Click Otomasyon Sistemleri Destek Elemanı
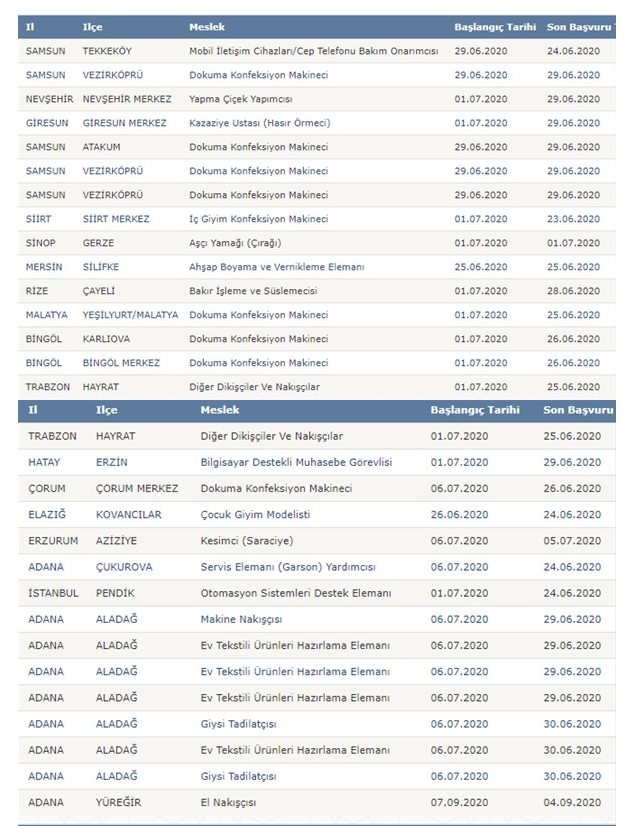Image resolution: width=629 pixels, height=826 pixels. tap(295, 593)
